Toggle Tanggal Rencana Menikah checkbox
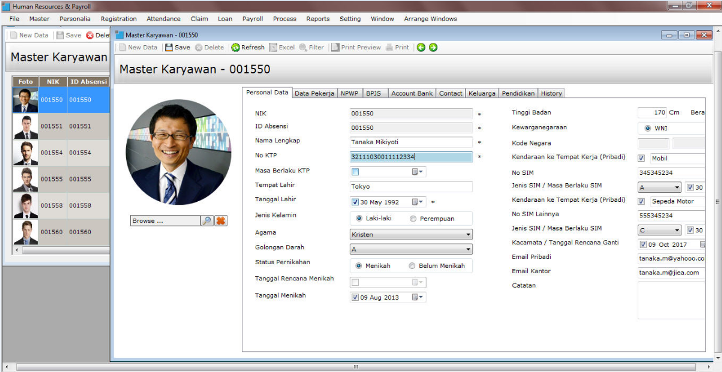Viewport: 722px width, 372px height. (x=355, y=282)
